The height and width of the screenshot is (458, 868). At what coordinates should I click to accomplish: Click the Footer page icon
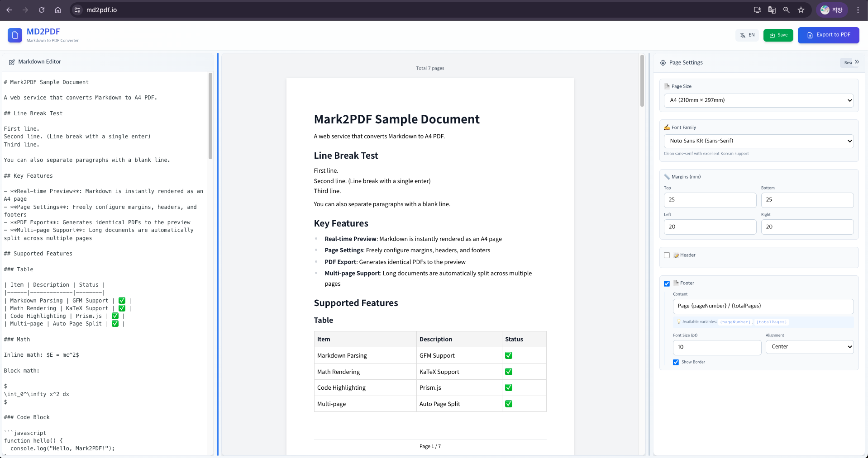[676, 283]
